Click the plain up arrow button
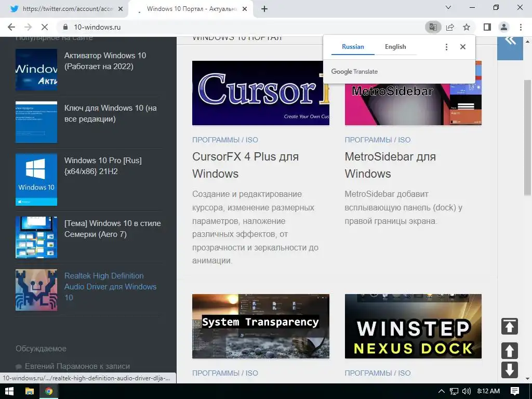This screenshot has width=532, height=399. coord(510,351)
